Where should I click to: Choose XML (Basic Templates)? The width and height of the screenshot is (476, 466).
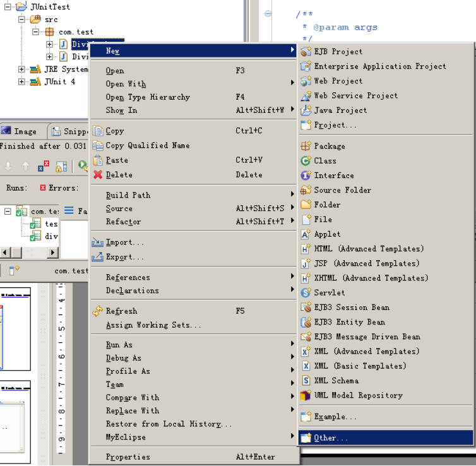pos(386,366)
